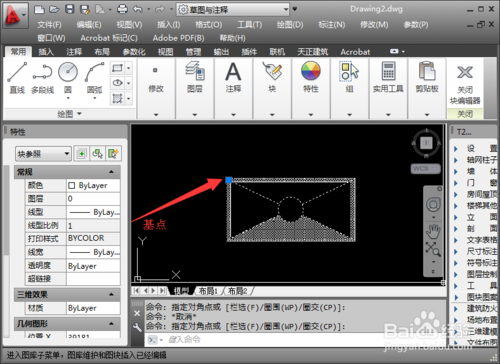Select the Polyline (多段线) tool
This screenshot has width=500, height=364.
tap(42, 78)
